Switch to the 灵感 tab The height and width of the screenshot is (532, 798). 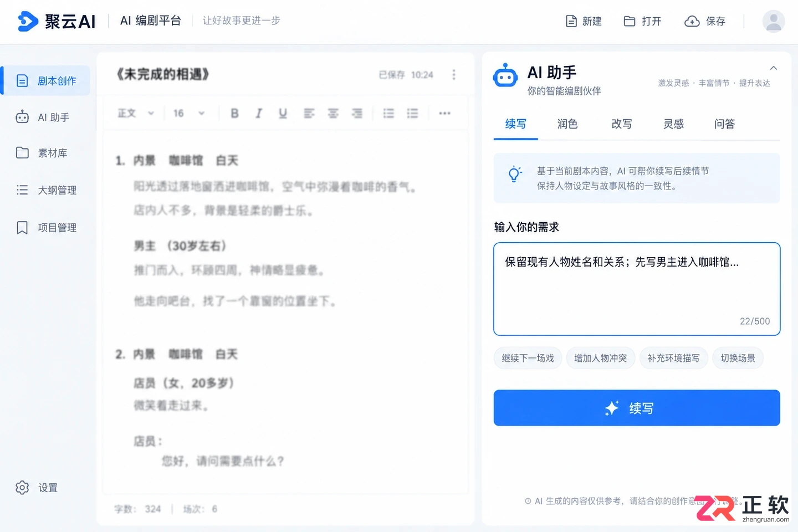(x=674, y=124)
